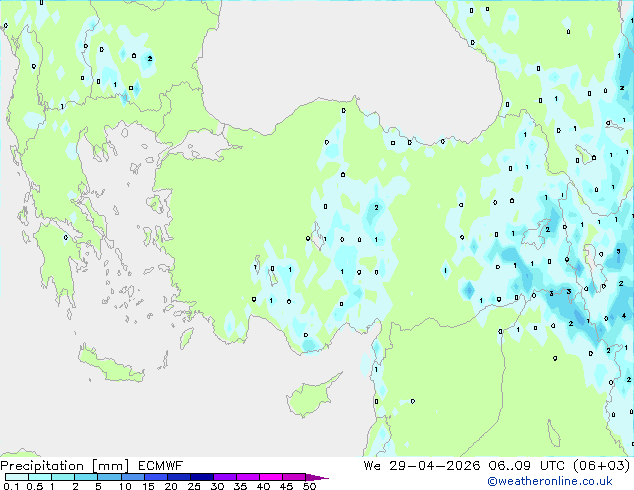Pick the 35–40 mm purple-magenta legend box

pyautogui.click(x=247, y=477)
